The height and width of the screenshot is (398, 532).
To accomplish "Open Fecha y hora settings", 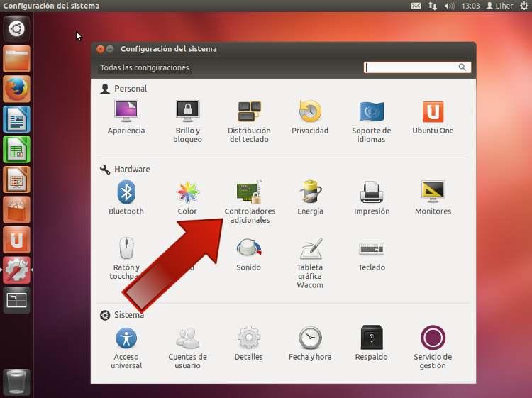I will click(x=310, y=343).
